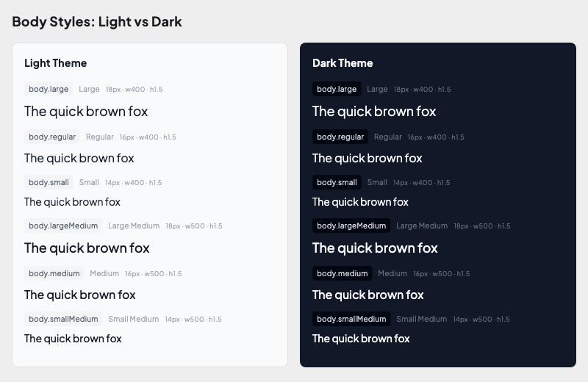Image resolution: width=588 pixels, height=382 pixels.
Task: Click the "Body Styles: Light vs Dark" heading
Action: click(97, 21)
